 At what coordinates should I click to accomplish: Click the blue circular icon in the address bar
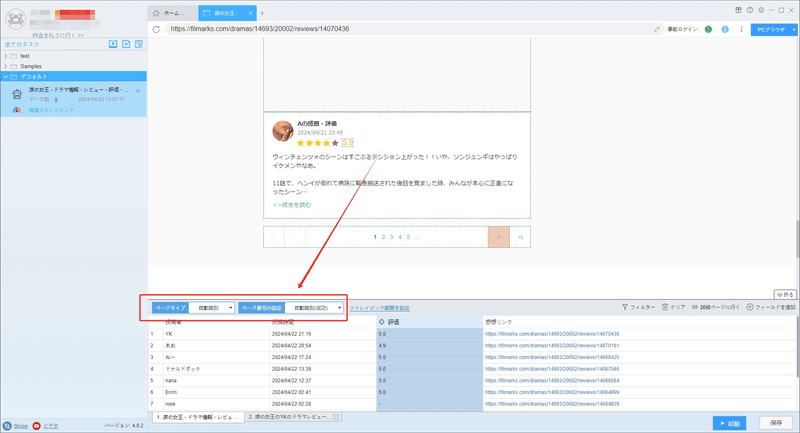(x=724, y=30)
